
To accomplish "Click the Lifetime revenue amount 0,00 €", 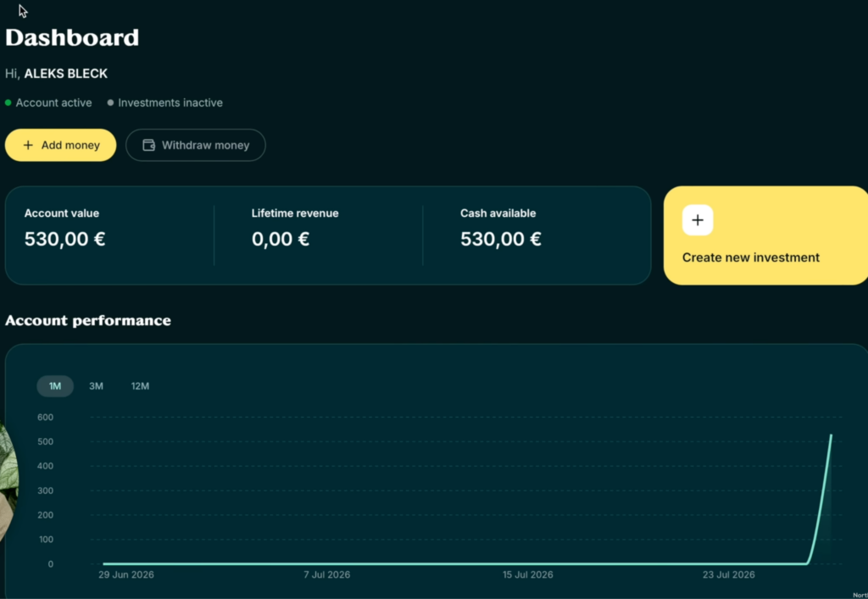I will coord(280,239).
